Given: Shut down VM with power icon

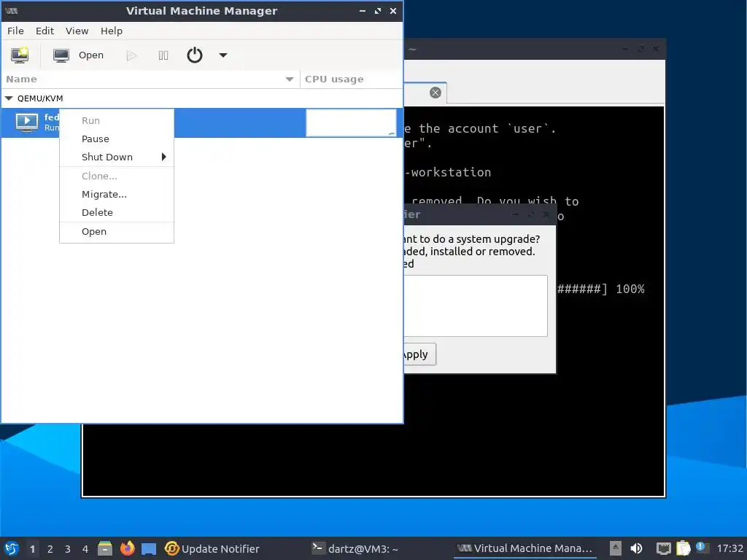Looking at the screenshot, I should coord(194,55).
